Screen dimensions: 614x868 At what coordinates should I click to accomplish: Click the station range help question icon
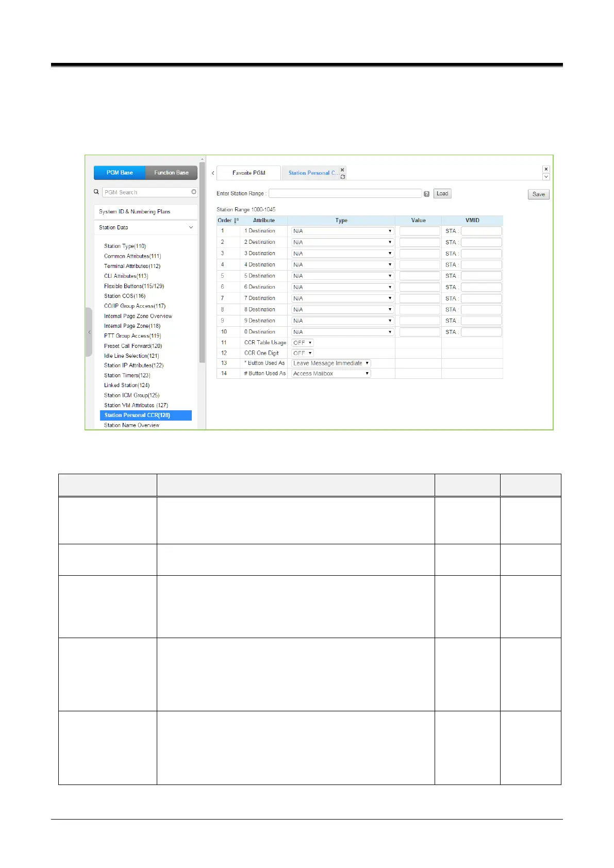[427, 194]
